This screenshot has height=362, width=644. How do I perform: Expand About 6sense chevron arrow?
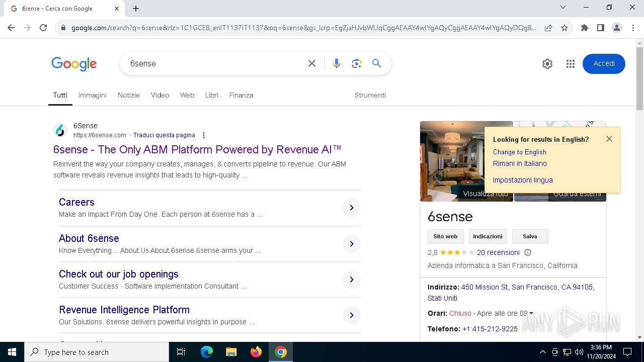point(352,244)
